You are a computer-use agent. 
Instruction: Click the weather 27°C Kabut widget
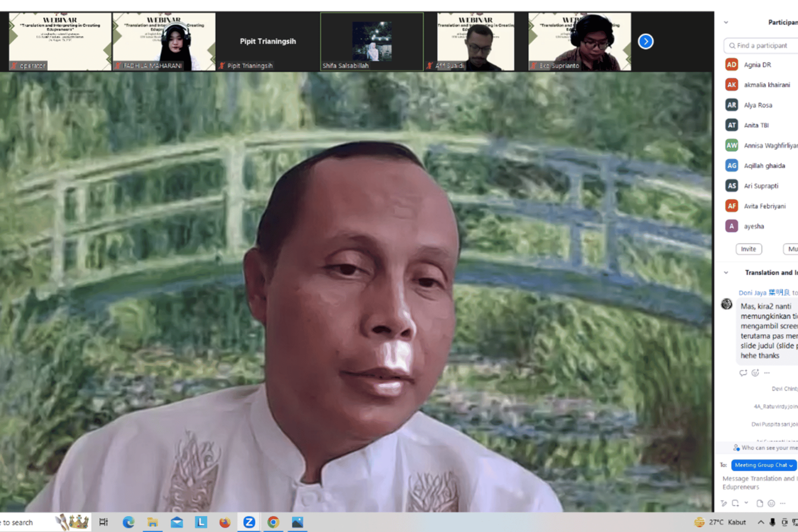point(720,522)
